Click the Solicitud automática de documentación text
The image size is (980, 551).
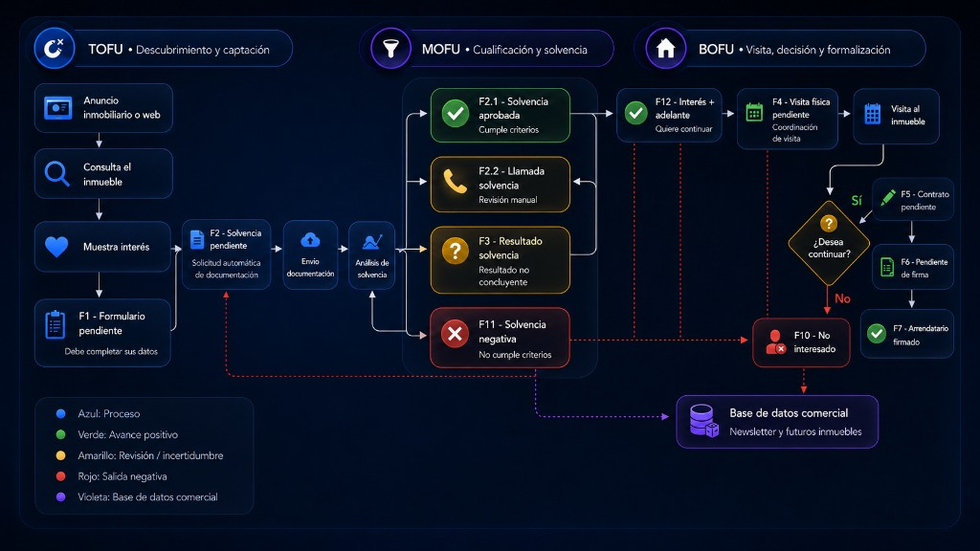pos(226,269)
